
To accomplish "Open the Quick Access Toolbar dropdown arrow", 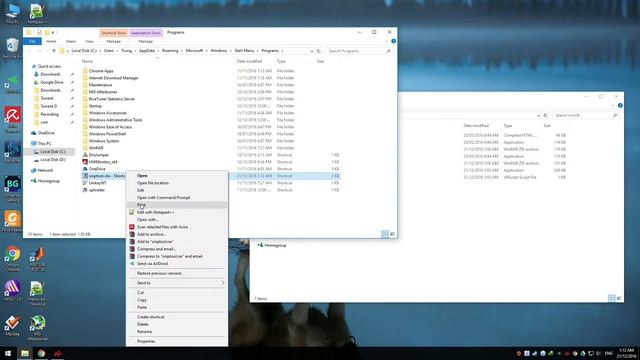I will pyautogui.click(x=53, y=32).
